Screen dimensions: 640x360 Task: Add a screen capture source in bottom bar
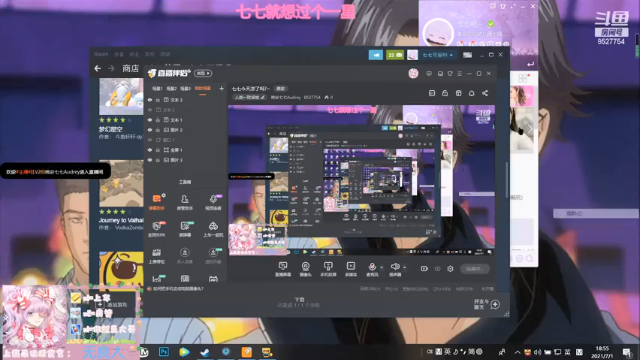[282, 269]
